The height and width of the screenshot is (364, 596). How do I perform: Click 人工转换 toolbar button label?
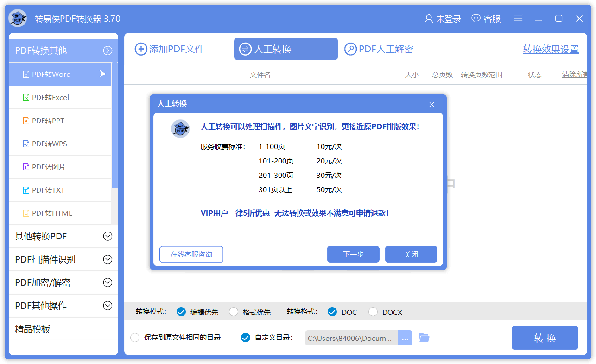point(273,49)
